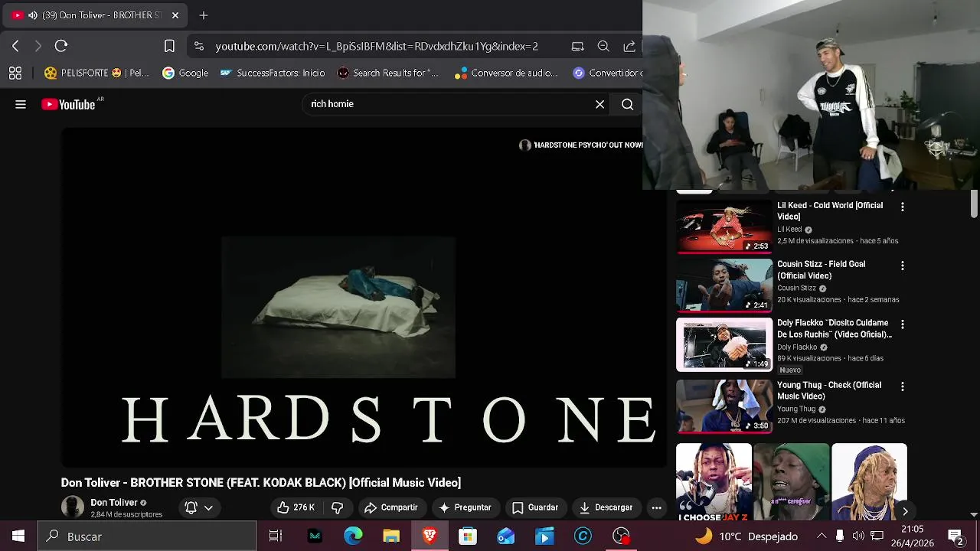This screenshot has width=980, height=551.
Task: Show next Shorts with the right arrow
Action: (x=905, y=511)
